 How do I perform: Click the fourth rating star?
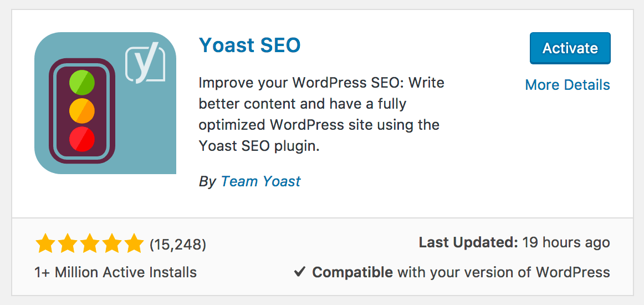112,244
